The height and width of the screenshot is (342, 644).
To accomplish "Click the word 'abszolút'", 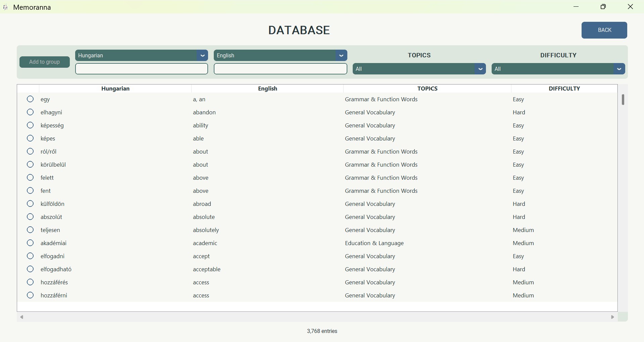I will (x=51, y=217).
